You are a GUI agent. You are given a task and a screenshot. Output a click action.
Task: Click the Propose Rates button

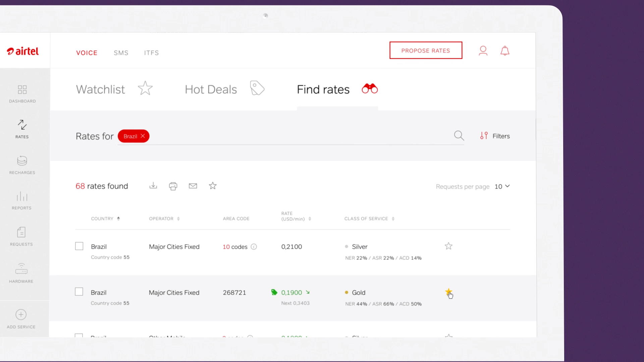pyautogui.click(x=426, y=51)
